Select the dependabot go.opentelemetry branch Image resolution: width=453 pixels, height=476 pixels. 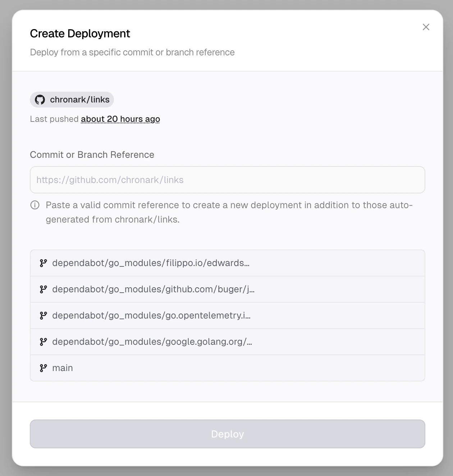[x=151, y=315]
